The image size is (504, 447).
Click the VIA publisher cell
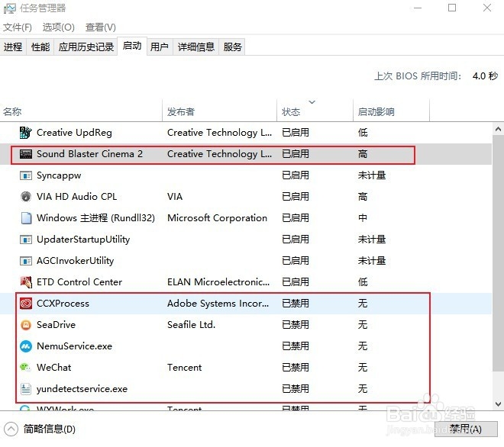click(175, 197)
